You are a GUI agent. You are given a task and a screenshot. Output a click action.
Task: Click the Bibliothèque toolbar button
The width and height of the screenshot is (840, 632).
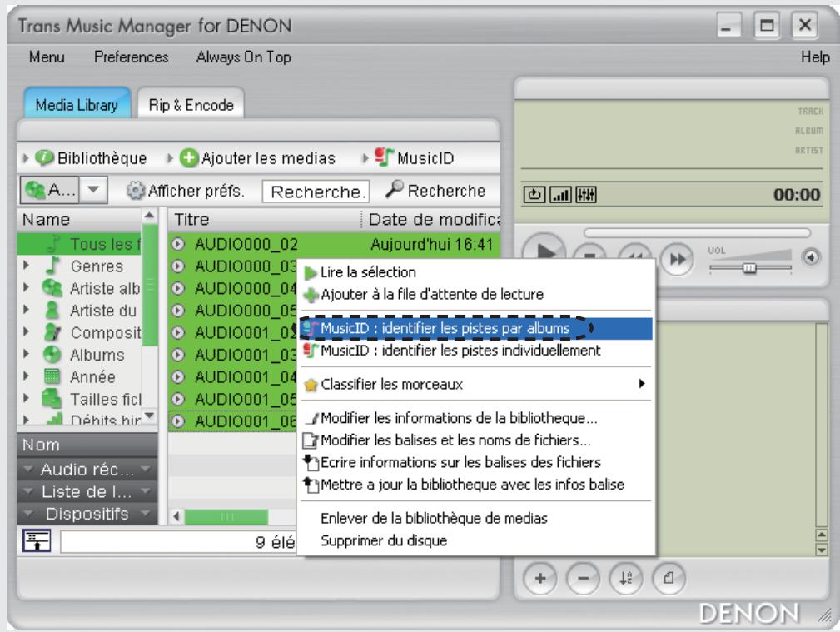click(92, 158)
